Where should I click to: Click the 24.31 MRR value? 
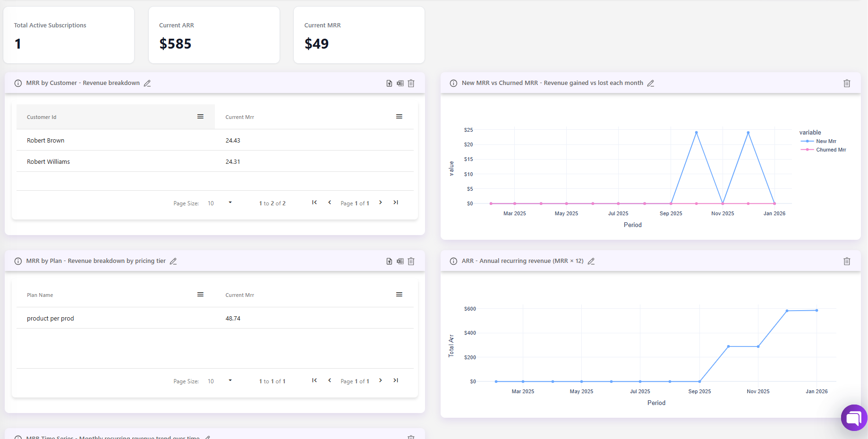tap(233, 162)
